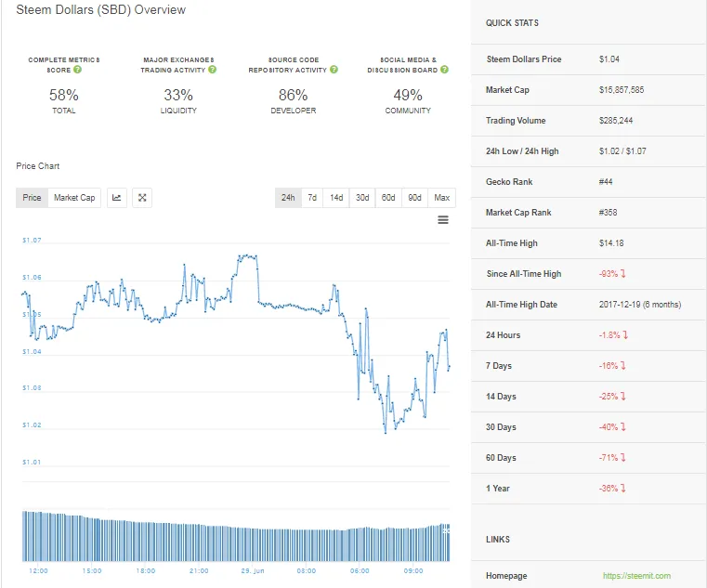Viewport: 707px width, 588px height.
Task: Expand chart to fullscreen with arrows icon
Action: click(x=142, y=198)
